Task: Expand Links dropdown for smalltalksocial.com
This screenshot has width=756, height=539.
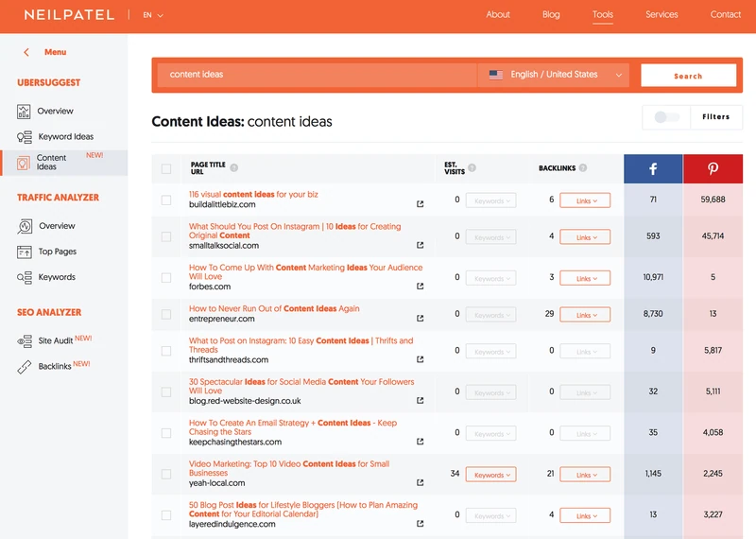Action: tap(585, 237)
